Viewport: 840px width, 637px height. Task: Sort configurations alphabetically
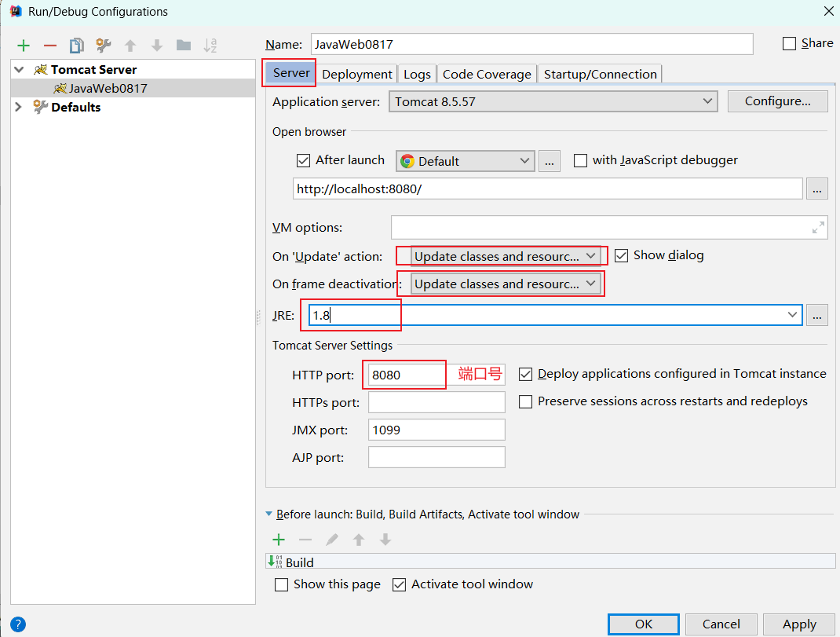(x=210, y=46)
